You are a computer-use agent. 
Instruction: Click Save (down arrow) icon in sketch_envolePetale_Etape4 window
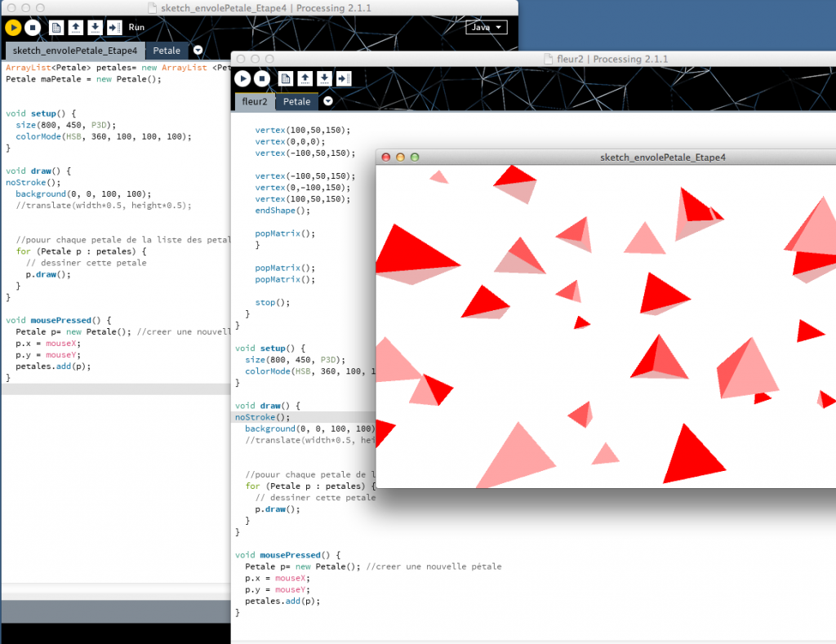tap(95, 27)
